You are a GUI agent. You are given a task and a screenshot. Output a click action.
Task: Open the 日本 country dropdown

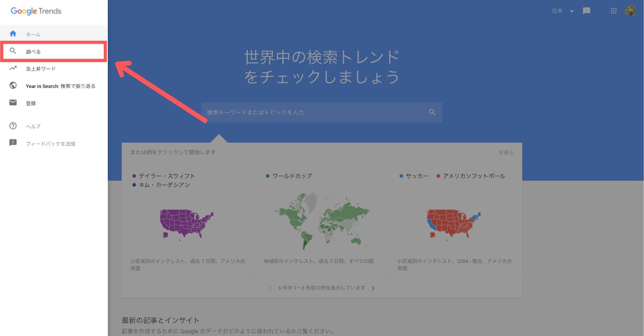(x=563, y=11)
